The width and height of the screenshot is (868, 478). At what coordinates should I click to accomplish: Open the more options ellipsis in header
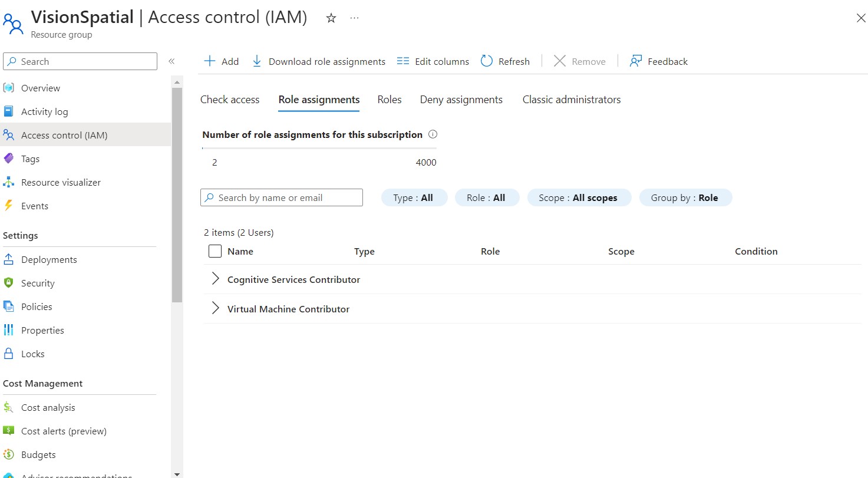[x=354, y=18]
